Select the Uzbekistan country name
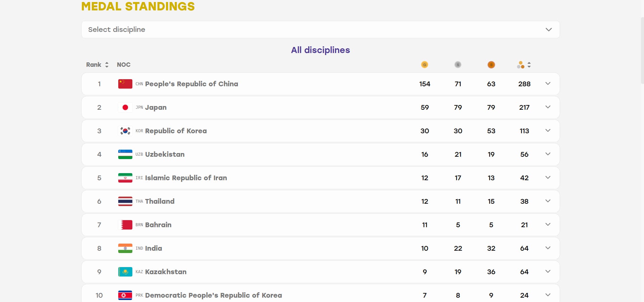644x302 pixels. 165,154
